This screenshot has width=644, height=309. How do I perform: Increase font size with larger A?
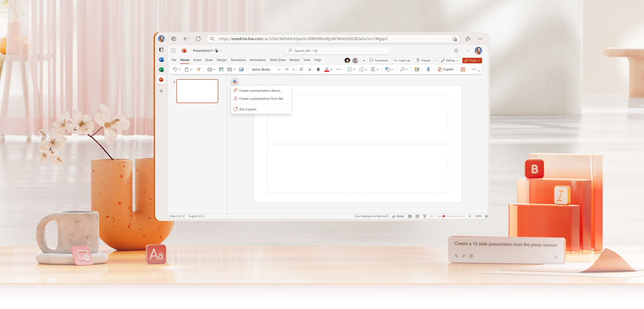tap(301, 70)
